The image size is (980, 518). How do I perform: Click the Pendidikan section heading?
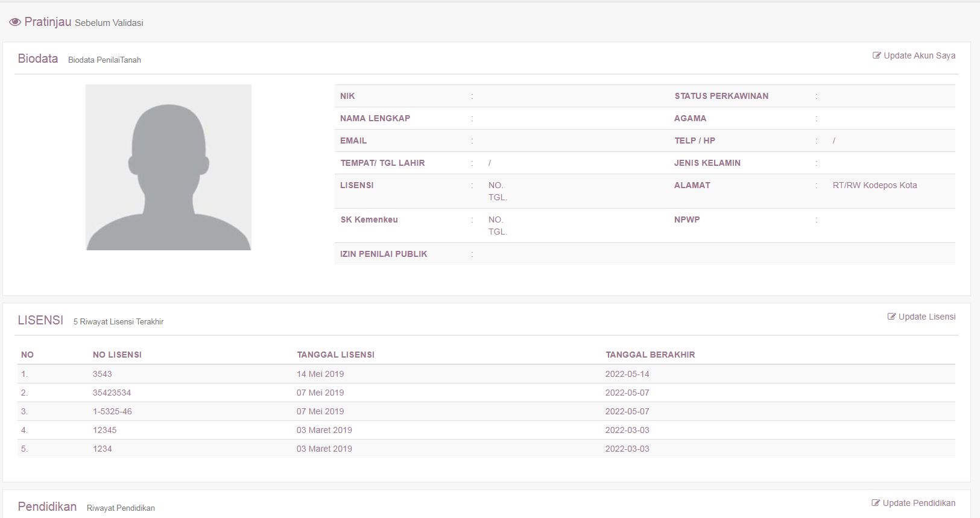pos(47,507)
